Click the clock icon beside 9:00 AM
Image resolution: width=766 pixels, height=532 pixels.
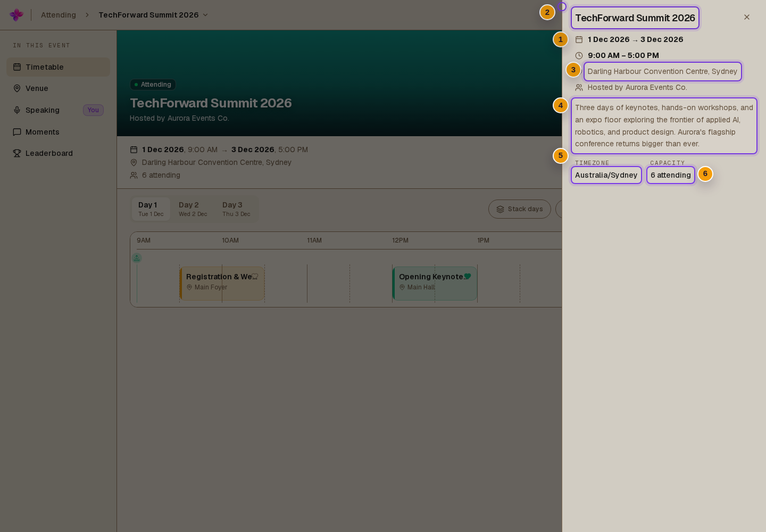click(x=579, y=55)
